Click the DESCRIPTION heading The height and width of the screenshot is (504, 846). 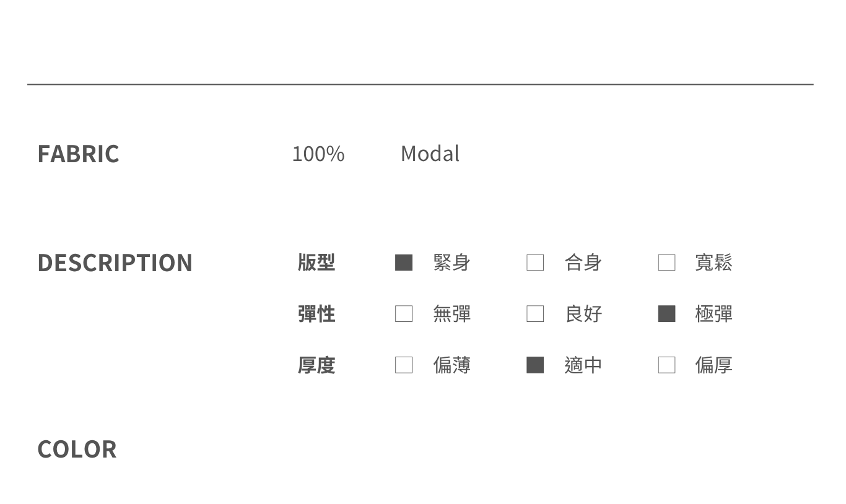115,263
